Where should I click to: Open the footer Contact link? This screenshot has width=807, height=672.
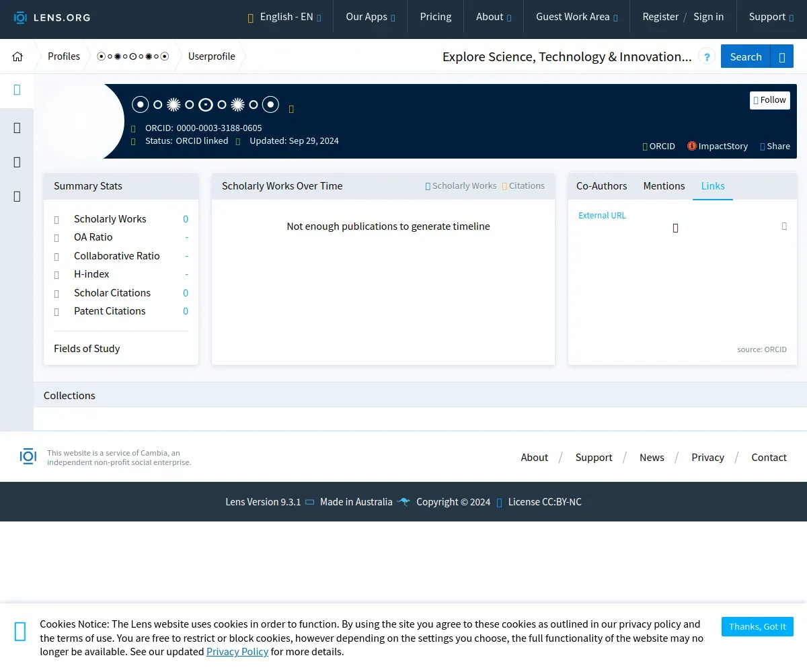[769, 458]
